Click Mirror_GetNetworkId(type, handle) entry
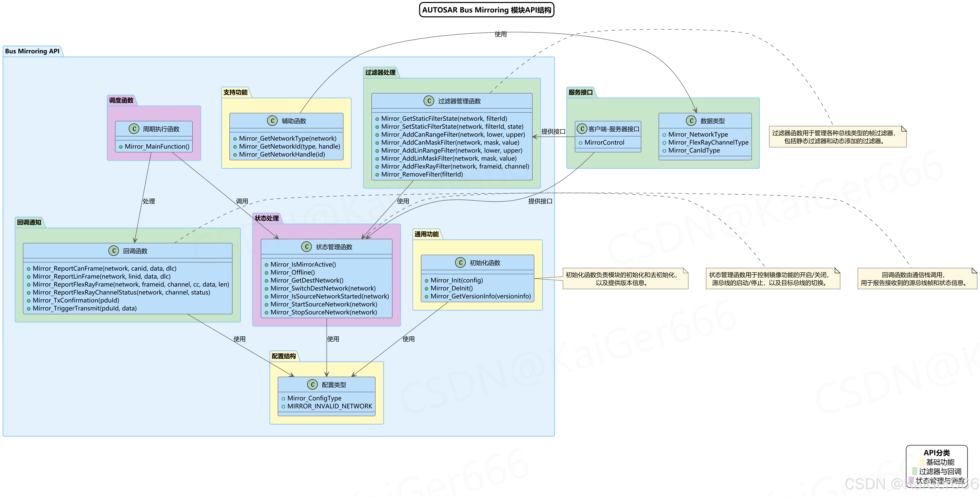Image resolution: width=980 pixels, height=497 pixels. click(x=287, y=146)
